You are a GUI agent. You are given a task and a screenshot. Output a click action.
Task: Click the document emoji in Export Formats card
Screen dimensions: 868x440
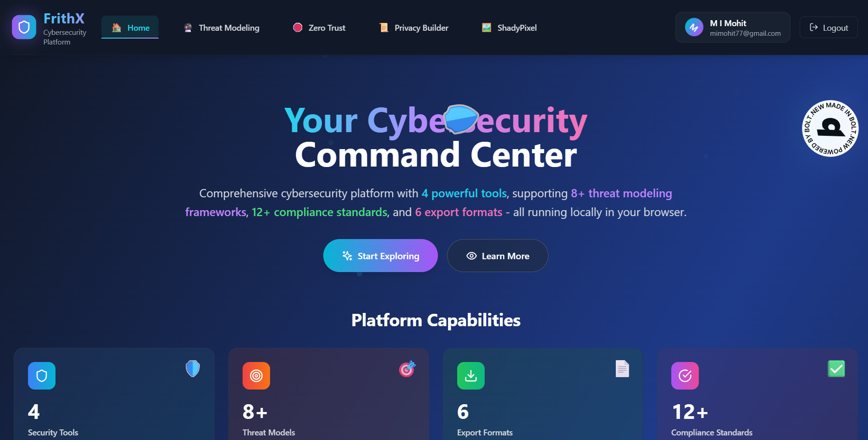pyautogui.click(x=622, y=368)
